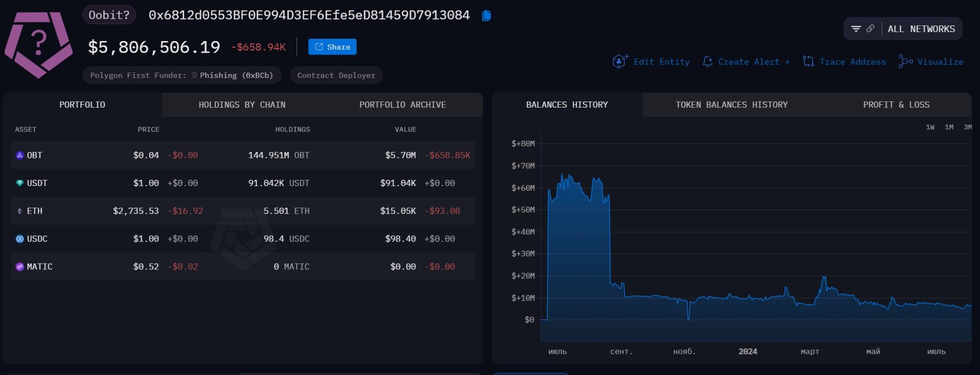Copy the wallet address with the copy icon
This screenshot has width=980, height=375.
(x=486, y=16)
